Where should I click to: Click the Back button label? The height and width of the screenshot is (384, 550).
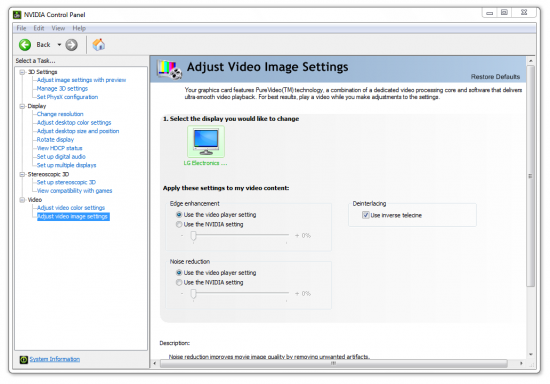point(43,45)
